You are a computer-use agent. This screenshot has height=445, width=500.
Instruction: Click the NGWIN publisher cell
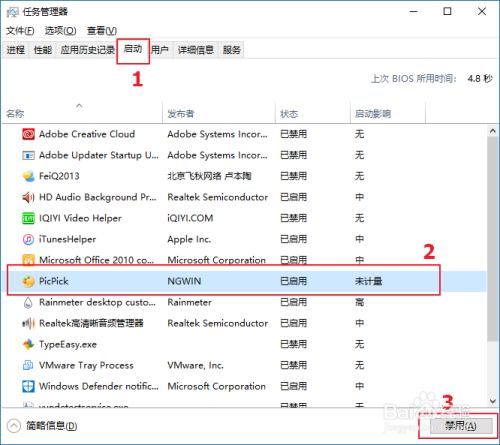[184, 281]
